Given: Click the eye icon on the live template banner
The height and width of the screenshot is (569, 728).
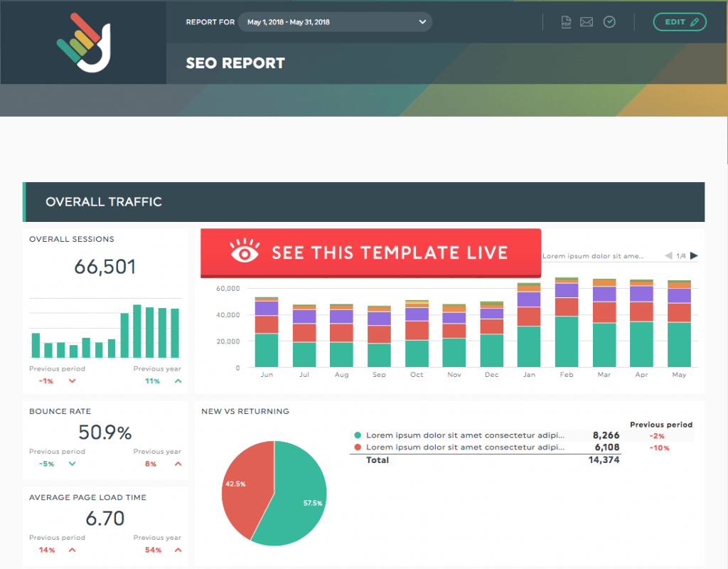Looking at the screenshot, I should [x=245, y=252].
